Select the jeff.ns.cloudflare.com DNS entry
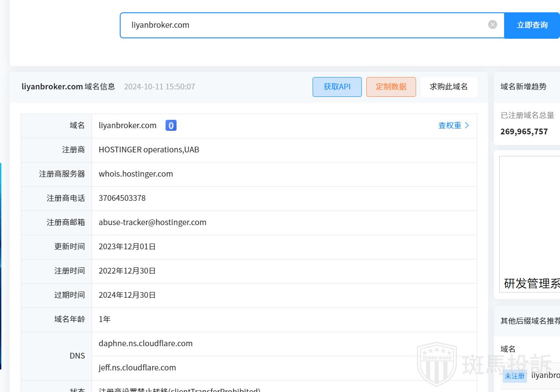 coord(137,368)
